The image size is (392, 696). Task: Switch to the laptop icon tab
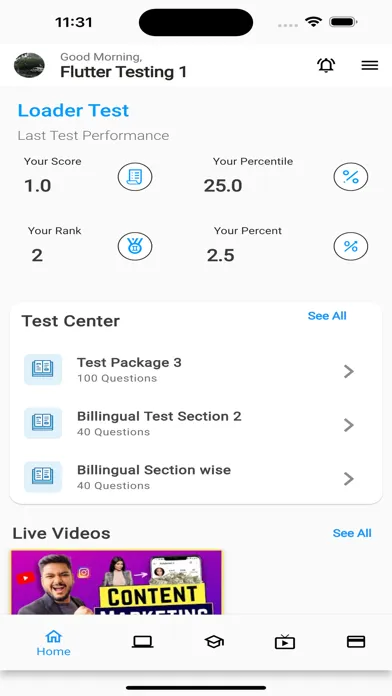143,642
